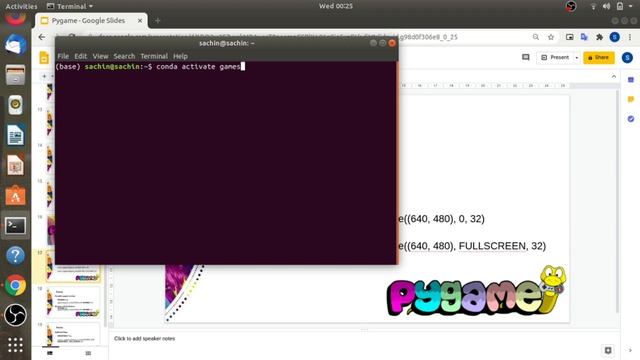The width and height of the screenshot is (640, 360).
Task: Click the zoom magnifier in the address bar
Action: coord(536,37)
